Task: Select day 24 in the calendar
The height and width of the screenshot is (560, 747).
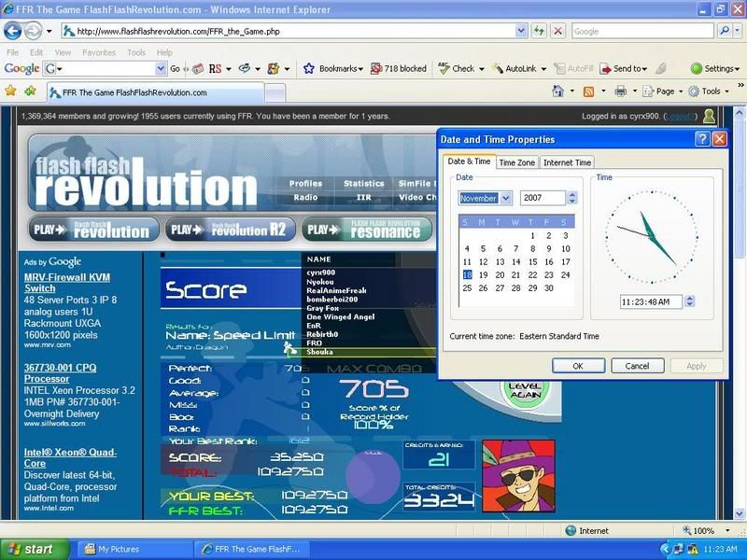Action: (566, 274)
